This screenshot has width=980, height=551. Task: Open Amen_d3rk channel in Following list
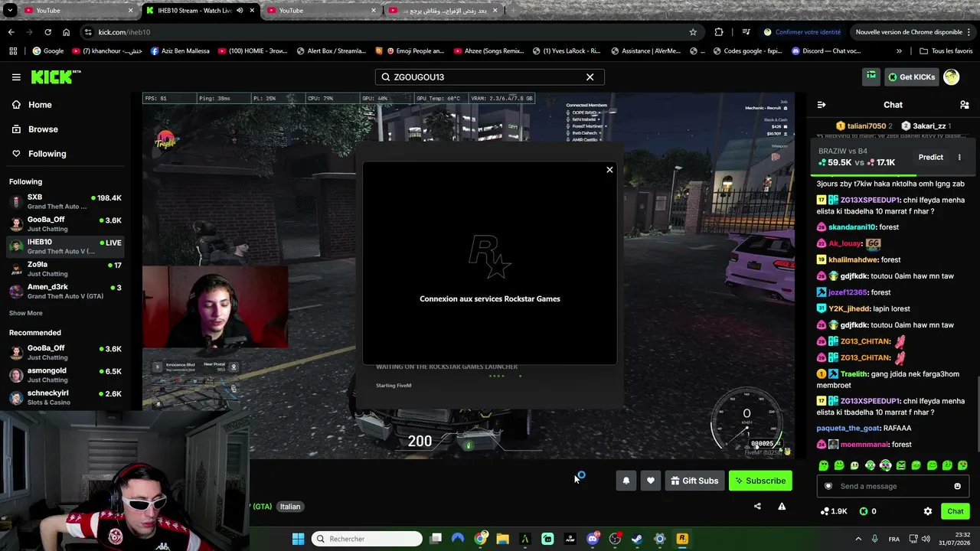click(66, 292)
